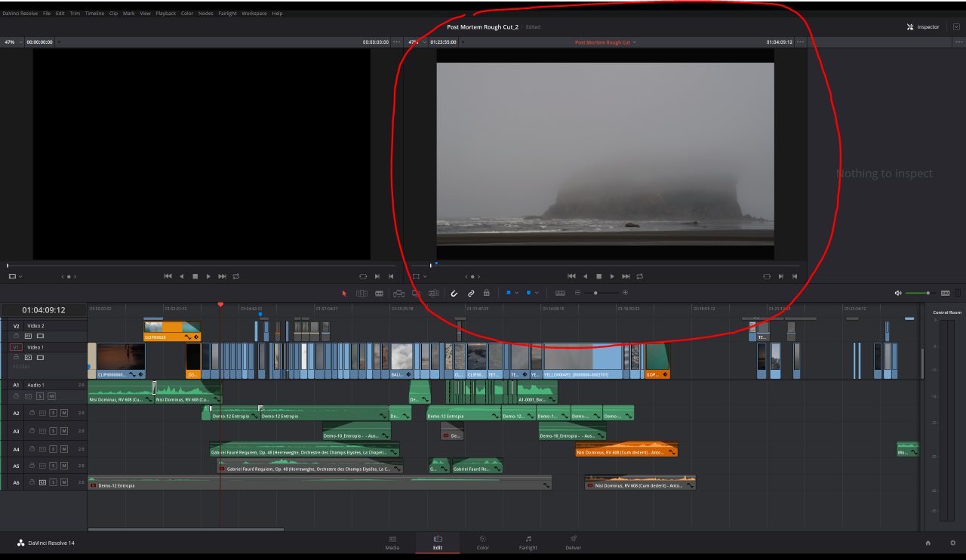The height and width of the screenshot is (560, 966).
Task: Click the DIM button next to volume
Action: click(x=945, y=293)
